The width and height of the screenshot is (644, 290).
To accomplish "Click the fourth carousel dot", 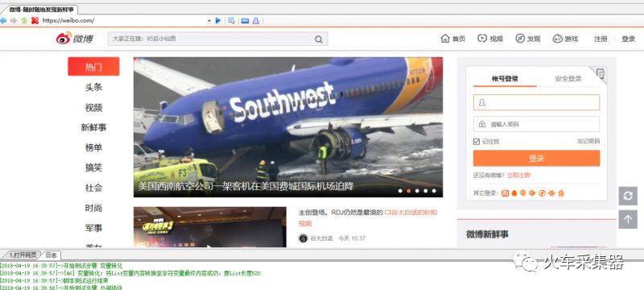I will click(426, 191).
